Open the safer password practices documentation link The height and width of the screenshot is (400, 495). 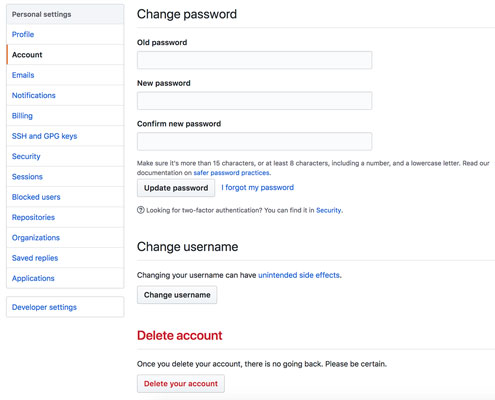231,173
